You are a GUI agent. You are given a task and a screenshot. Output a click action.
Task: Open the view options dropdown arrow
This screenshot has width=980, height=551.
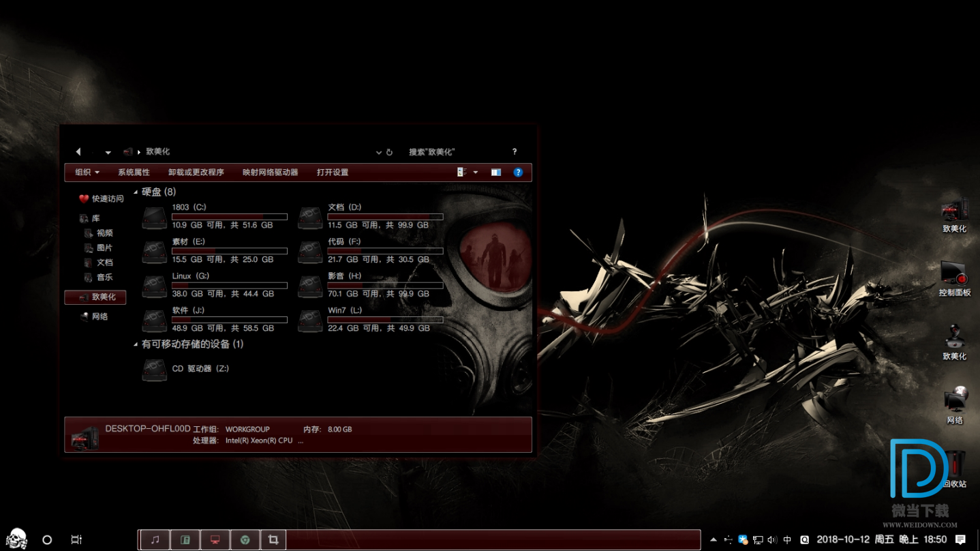coord(476,172)
